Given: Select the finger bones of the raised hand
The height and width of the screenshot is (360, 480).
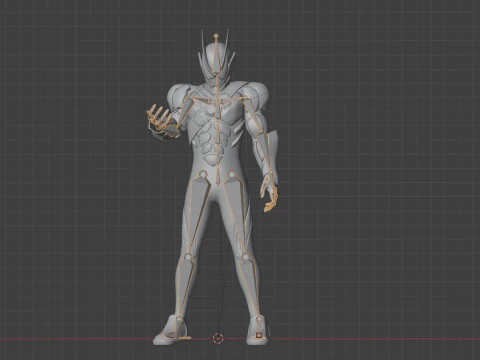Looking at the screenshot, I should tap(158, 117).
